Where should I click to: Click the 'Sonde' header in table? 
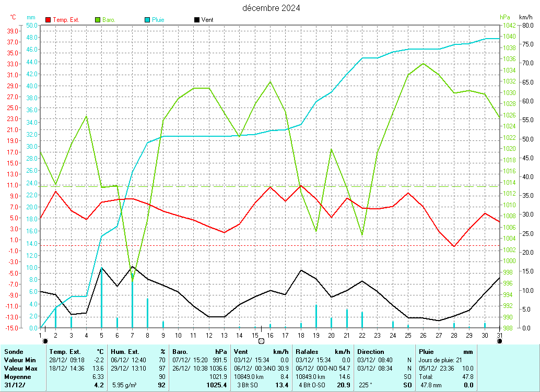13,352
